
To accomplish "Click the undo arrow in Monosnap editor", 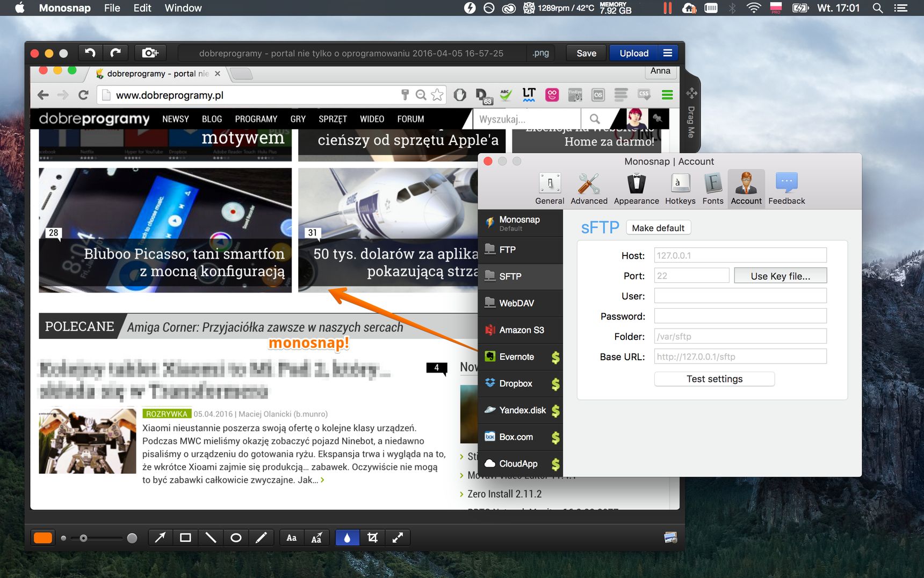I will pos(90,53).
